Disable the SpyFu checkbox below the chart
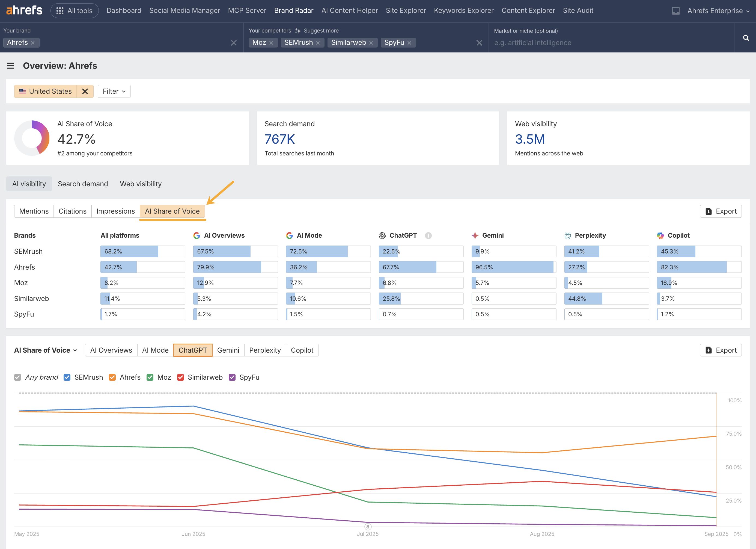 point(232,377)
